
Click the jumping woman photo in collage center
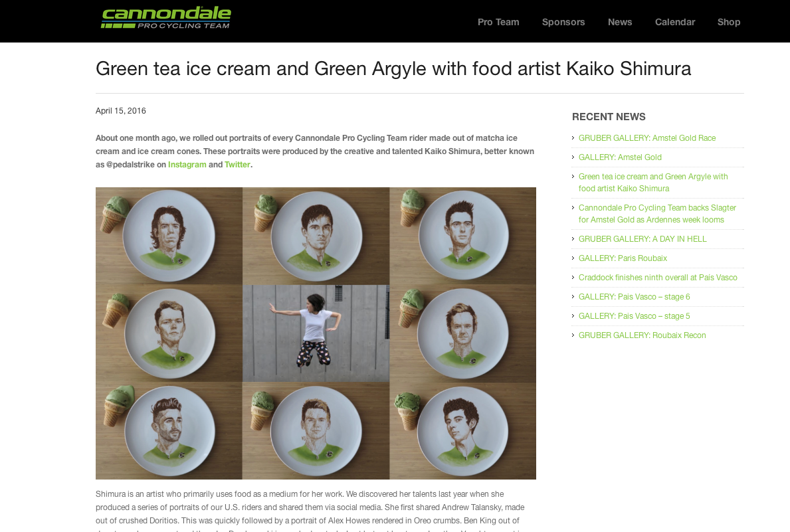(x=316, y=333)
